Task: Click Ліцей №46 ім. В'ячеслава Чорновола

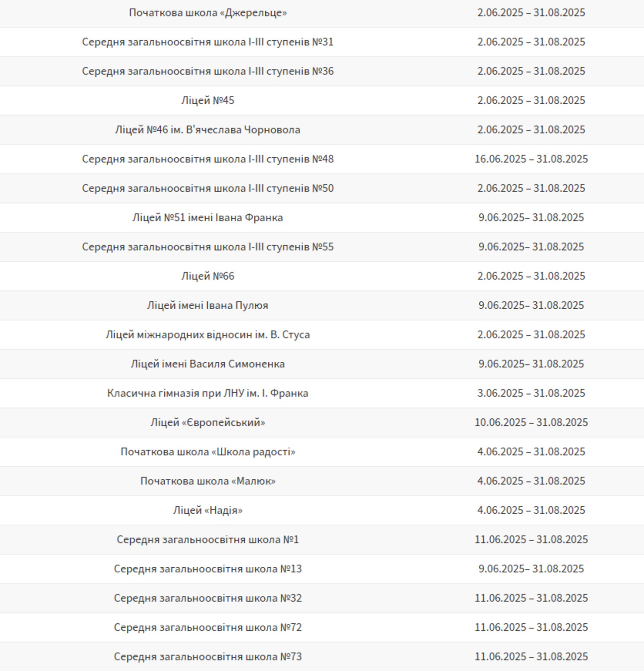Action: click(x=208, y=130)
